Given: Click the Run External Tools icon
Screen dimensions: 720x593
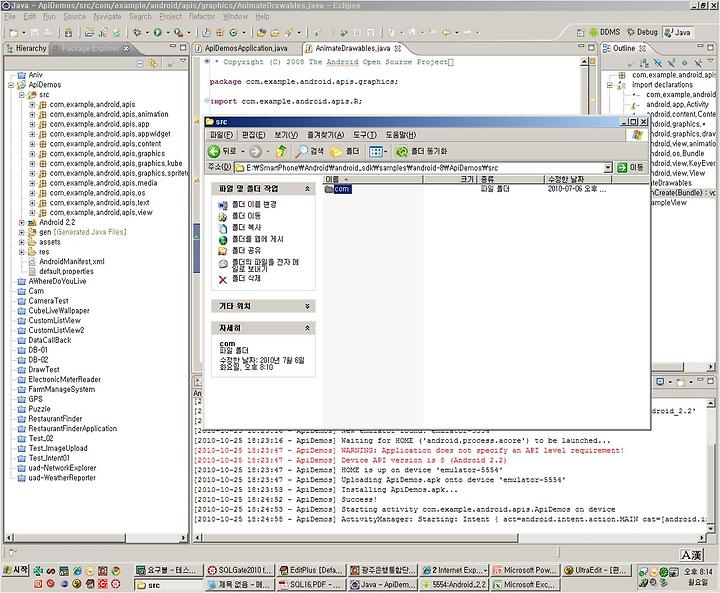Looking at the screenshot, I should (178, 33).
